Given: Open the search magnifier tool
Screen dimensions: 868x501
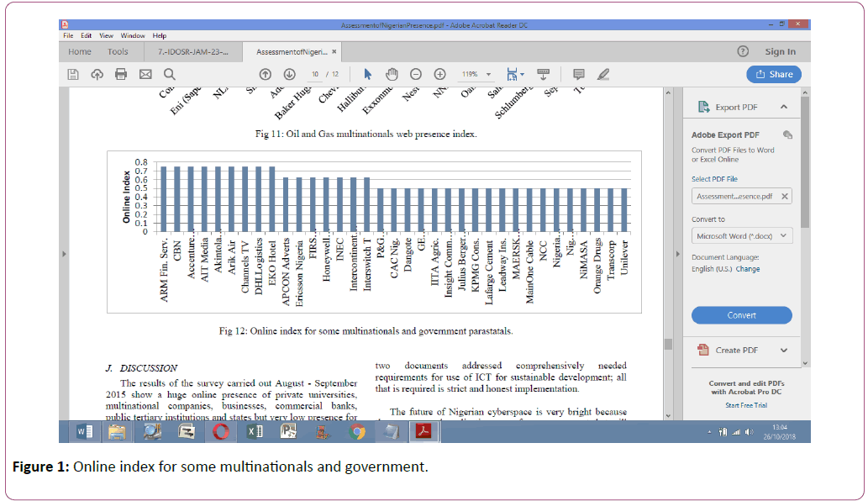Looking at the screenshot, I should [170, 74].
